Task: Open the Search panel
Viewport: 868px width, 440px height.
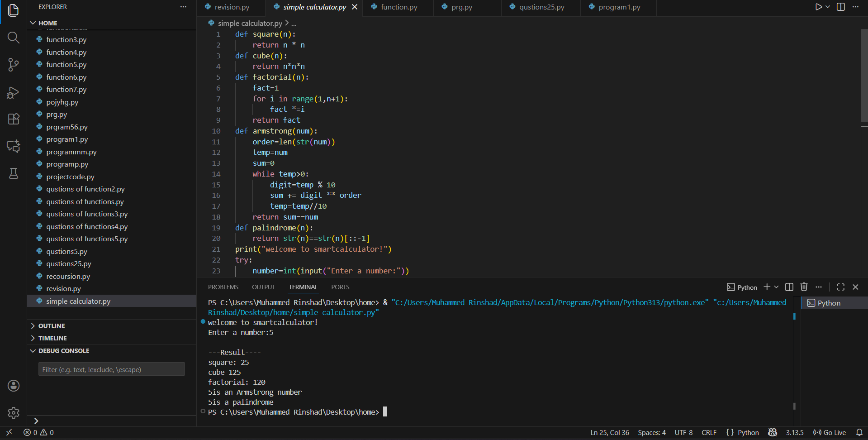Action: click(x=13, y=38)
